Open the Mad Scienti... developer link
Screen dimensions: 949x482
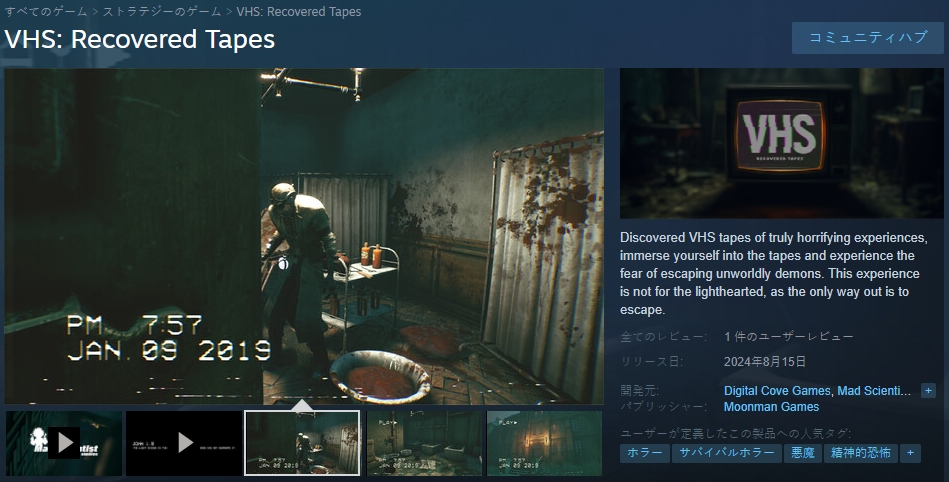(x=873, y=391)
